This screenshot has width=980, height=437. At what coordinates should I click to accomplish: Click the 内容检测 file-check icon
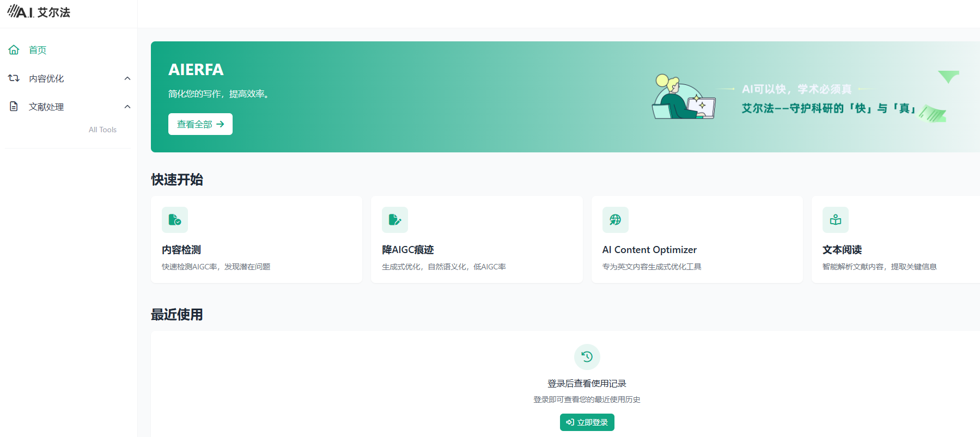[175, 220]
